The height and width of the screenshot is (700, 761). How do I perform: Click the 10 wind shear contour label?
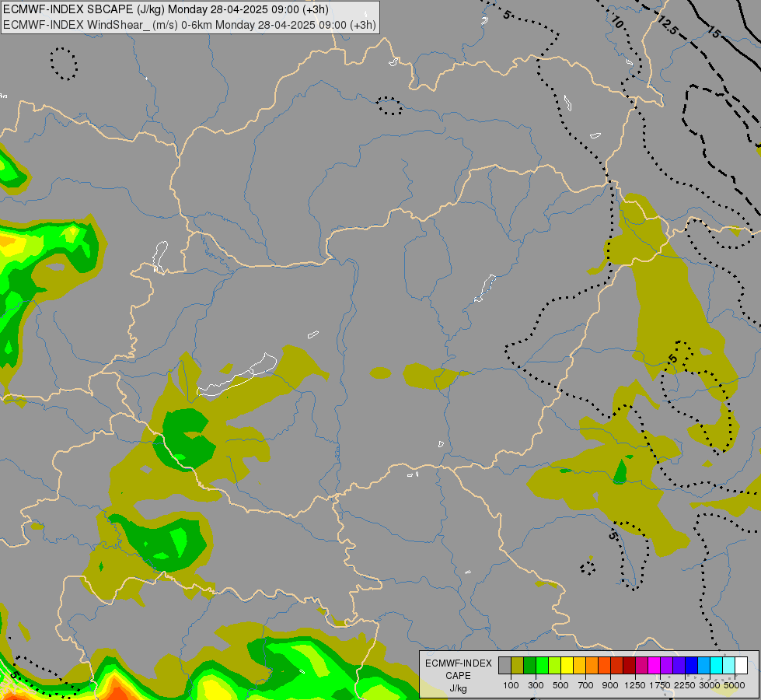[x=617, y=21]
